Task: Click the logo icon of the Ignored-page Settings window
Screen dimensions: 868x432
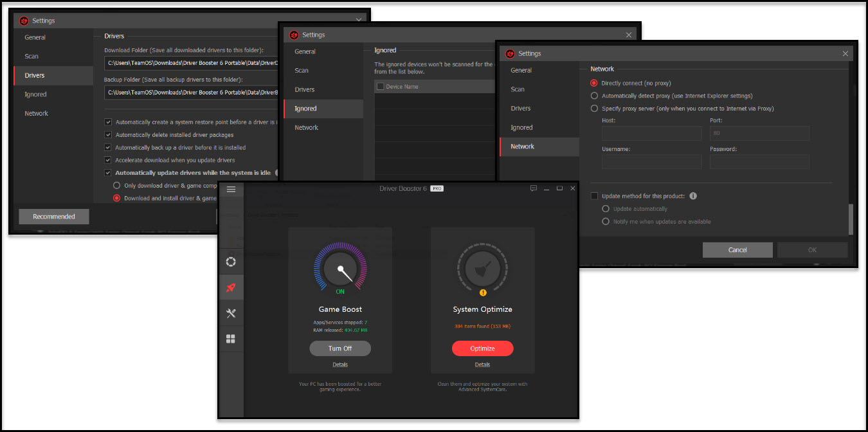Action: (294, 35)
